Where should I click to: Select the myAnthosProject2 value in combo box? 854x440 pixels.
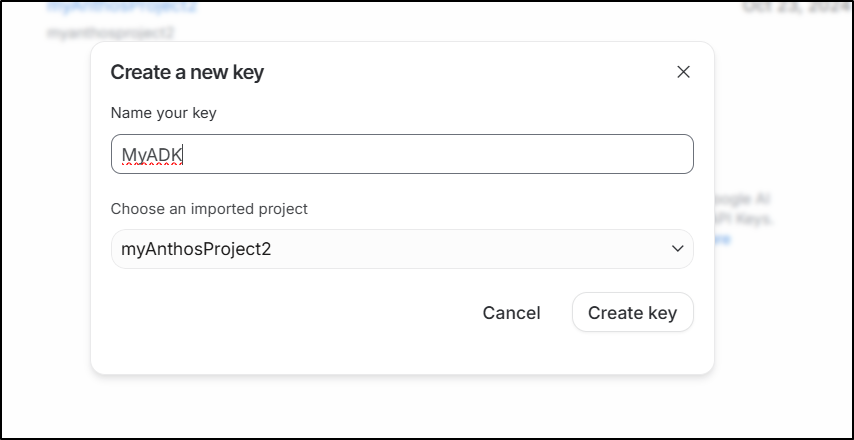(196, 249)
